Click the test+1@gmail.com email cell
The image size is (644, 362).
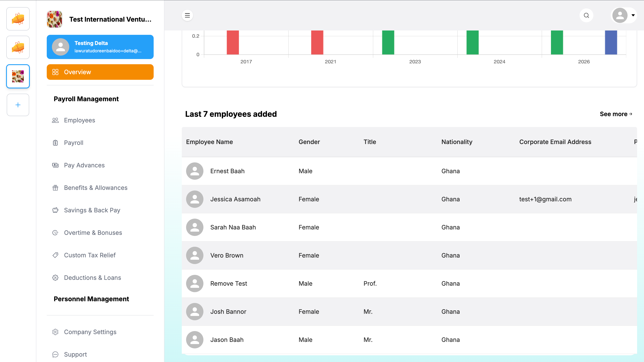click(545, 199)
